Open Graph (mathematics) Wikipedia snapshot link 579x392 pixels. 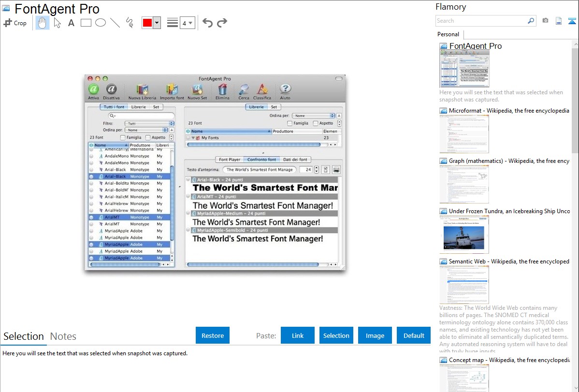pos(509,161)
